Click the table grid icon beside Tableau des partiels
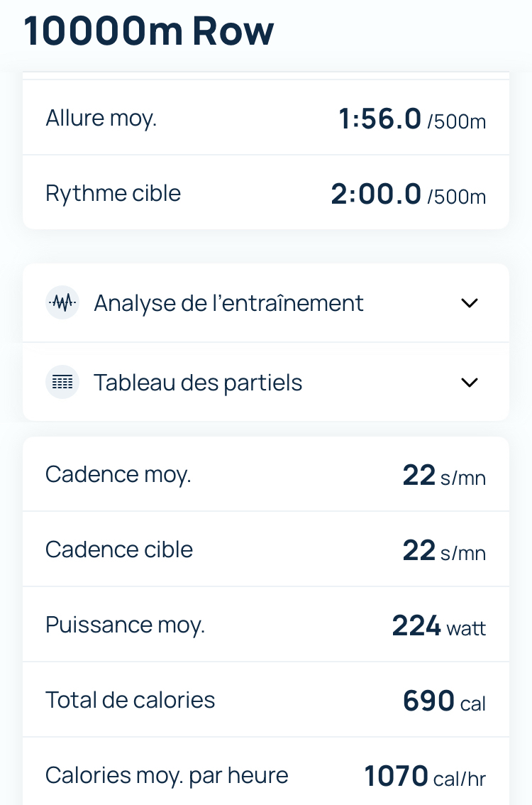Viewport: 532px width, 805px height. click(x=62, y=383)
